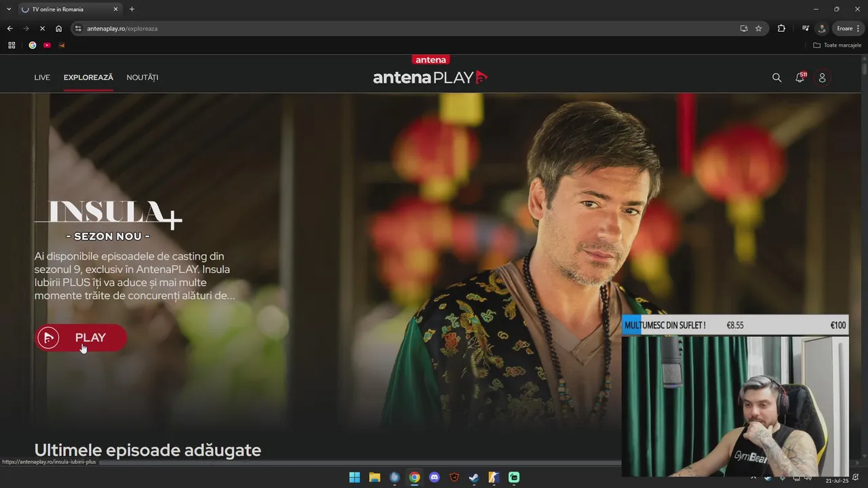Bookmark this page with the star icon
This screenshot has width=868, height=488.
759,28
